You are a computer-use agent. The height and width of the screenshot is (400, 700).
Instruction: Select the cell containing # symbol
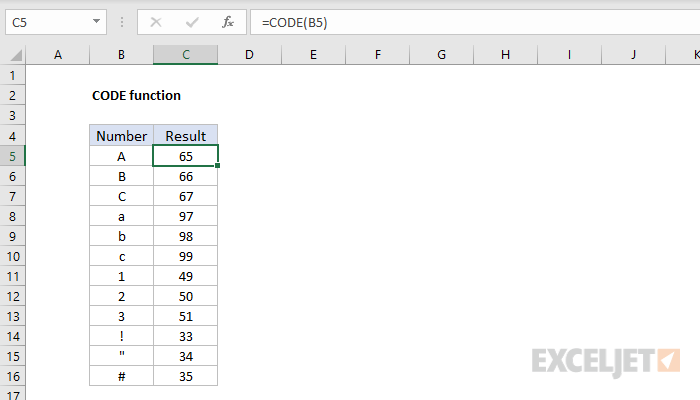pos(121,376)
